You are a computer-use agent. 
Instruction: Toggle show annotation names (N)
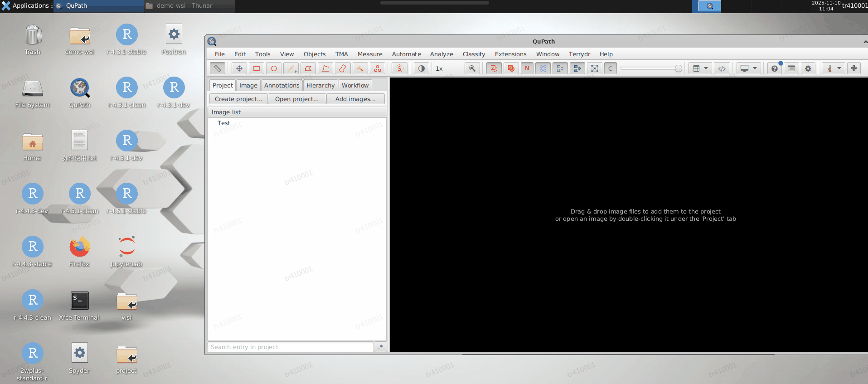tap(527, 68)
